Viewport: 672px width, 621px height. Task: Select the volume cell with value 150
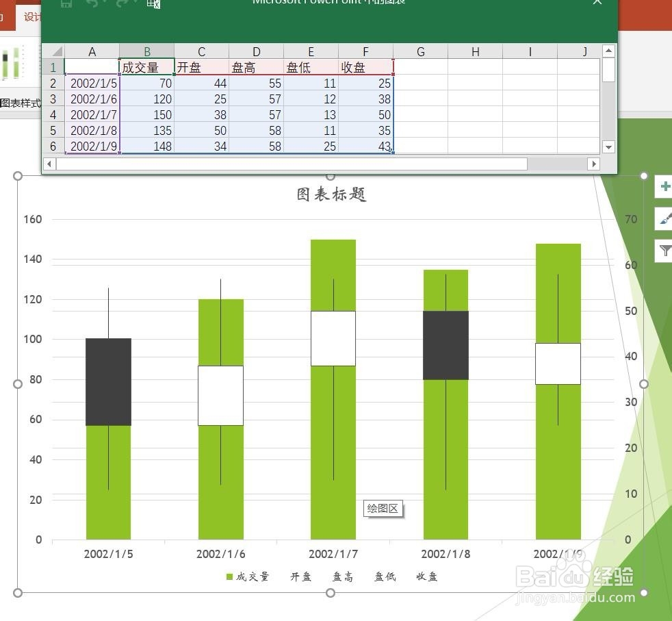pyautogui.click(x=147, y=114)
